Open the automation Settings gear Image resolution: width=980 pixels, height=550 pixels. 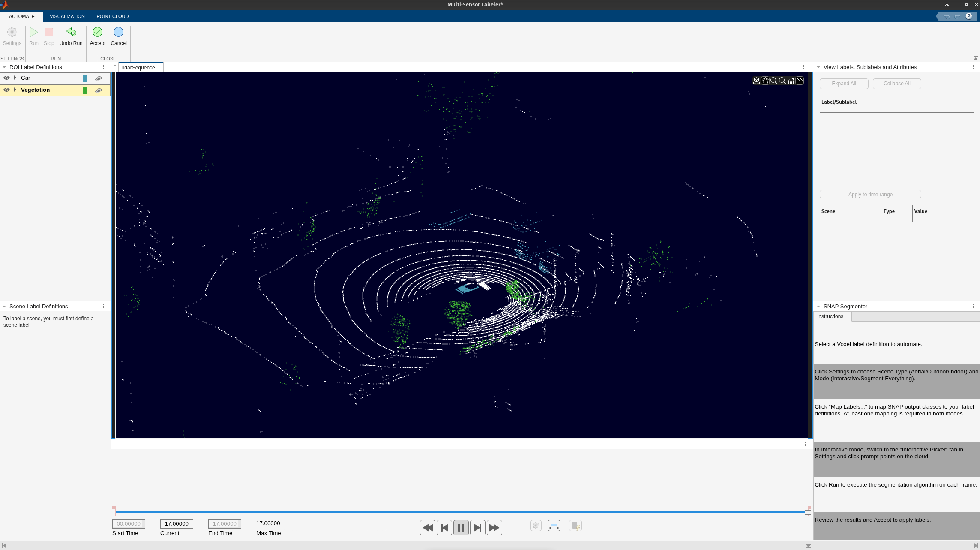tap(12, 36)
